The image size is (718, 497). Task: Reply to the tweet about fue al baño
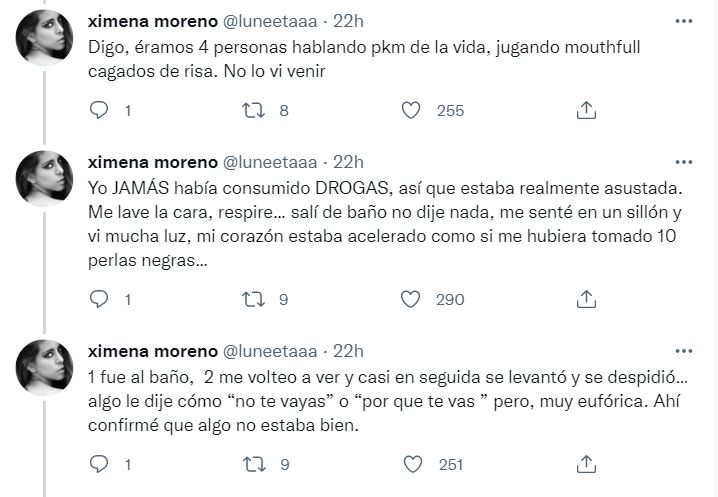(x=99, y=464)
